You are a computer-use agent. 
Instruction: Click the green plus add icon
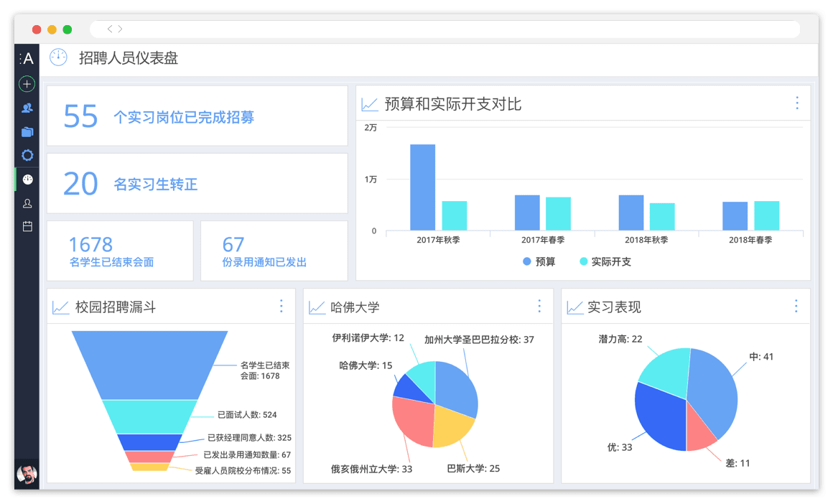27,84
